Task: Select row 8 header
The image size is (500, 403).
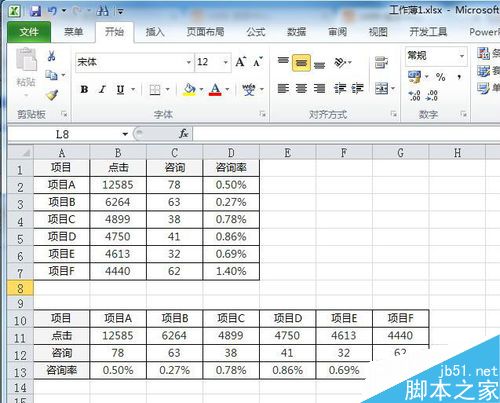Action: pyautogui.click(x=20, y=288)
